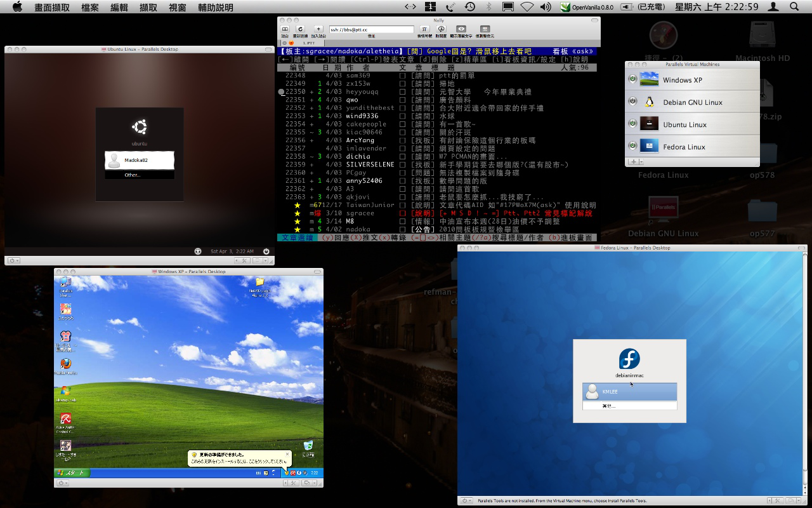Select user Madoka82 on Ubuntu login

pyautogui.click(x=140, y=161)
